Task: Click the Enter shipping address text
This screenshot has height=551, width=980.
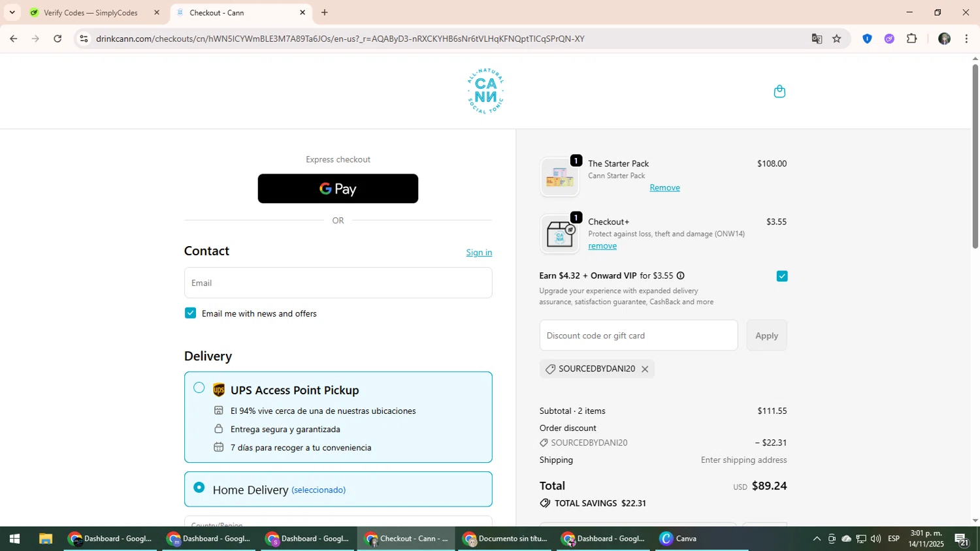Action: point(743,460)
